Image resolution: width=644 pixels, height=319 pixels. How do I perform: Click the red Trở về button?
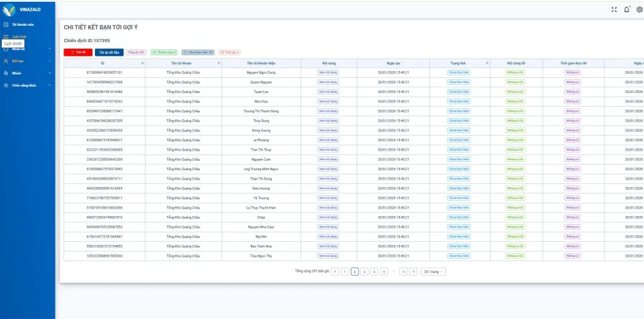click(78, 52)
